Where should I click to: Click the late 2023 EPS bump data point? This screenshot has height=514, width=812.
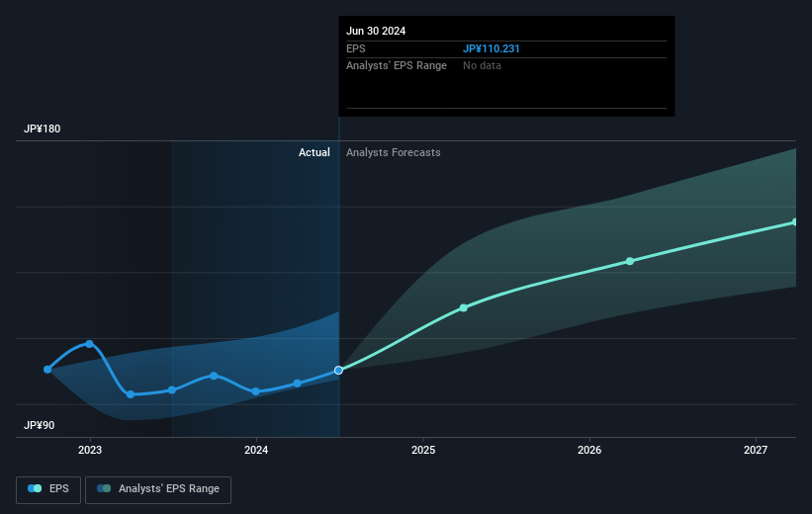[x=214, y=376]
